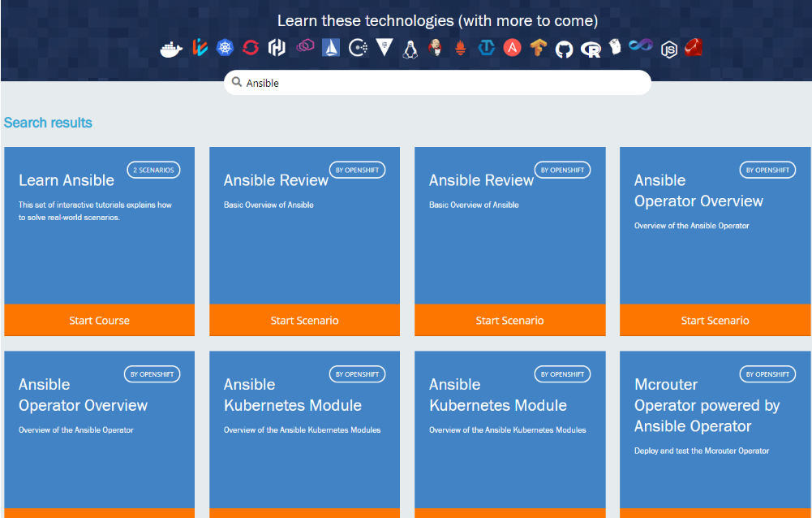Pick the blue hexagonal T logo icon
The height and width of the screenshot is (518, 812).
coord(486,48)
